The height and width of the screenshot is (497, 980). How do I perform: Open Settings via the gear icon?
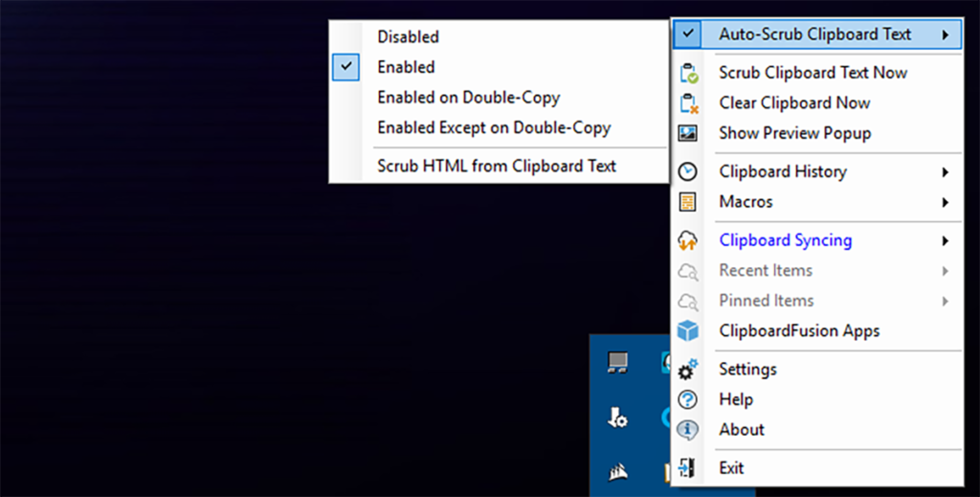687,369
